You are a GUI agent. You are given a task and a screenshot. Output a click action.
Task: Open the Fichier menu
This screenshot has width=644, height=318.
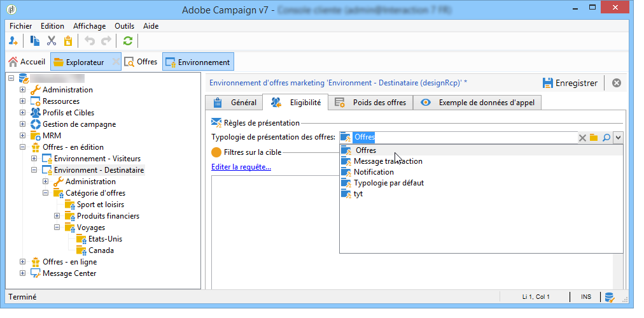click(x=20, y=26)
